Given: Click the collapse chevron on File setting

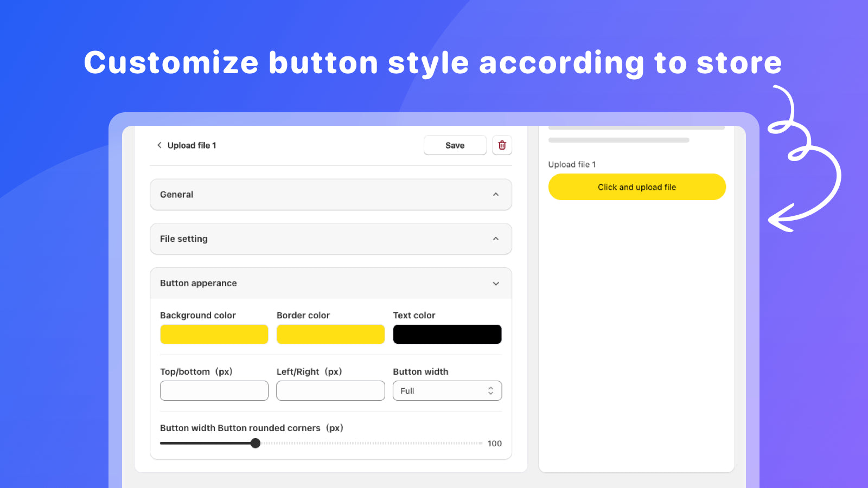Looking at the screenshot, I should (495, 239).
